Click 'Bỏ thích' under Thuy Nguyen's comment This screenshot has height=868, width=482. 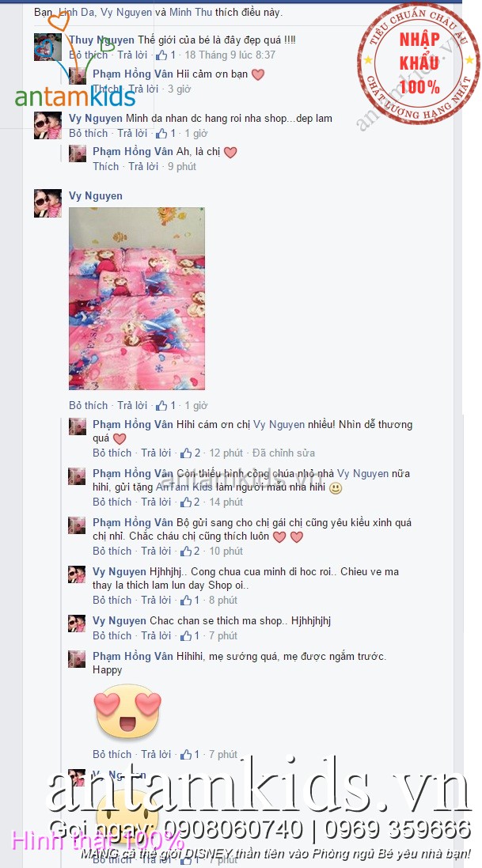pos(88,55)
